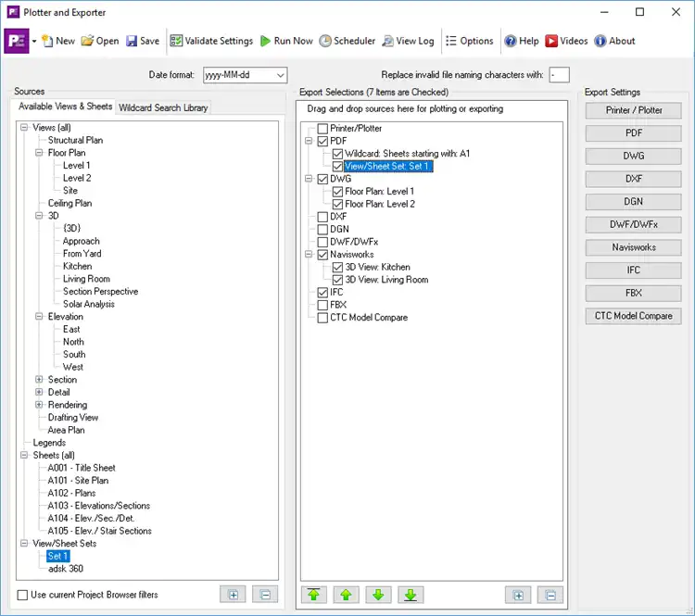
Task: Uncheck the PDF export checkbox
Action: click(322, 142)
